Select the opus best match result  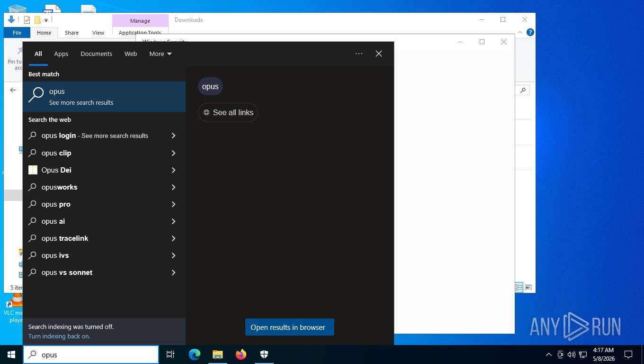[x=104, y=97]
